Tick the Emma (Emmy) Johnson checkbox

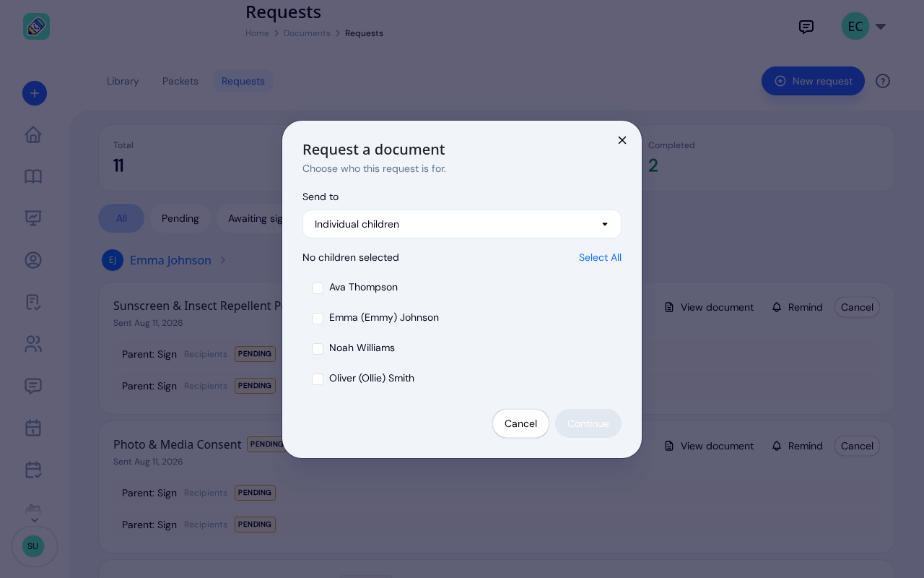[318, 319]
